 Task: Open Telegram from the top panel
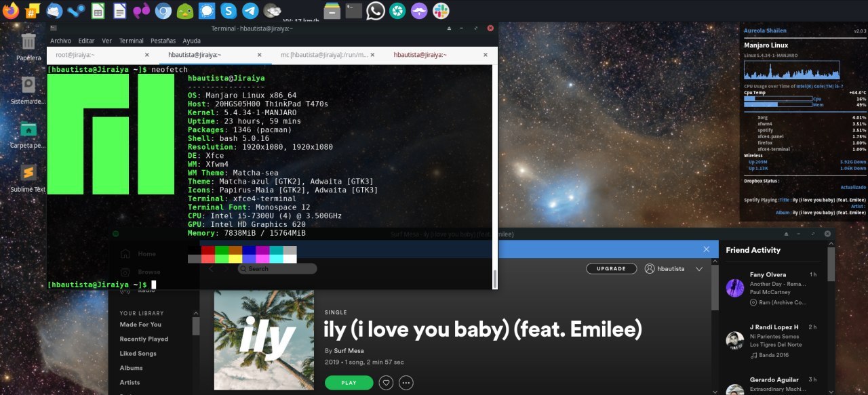click(x=250, y=10)
